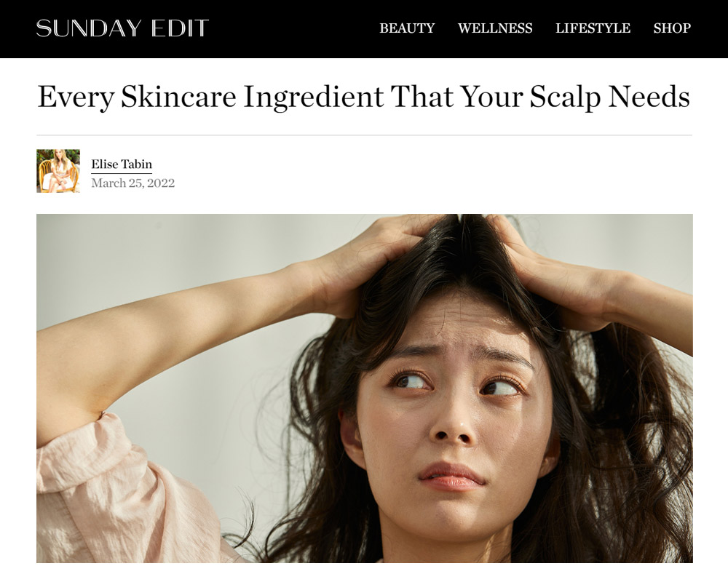Select Lifestyle in the navigation bar

(593, 28)
